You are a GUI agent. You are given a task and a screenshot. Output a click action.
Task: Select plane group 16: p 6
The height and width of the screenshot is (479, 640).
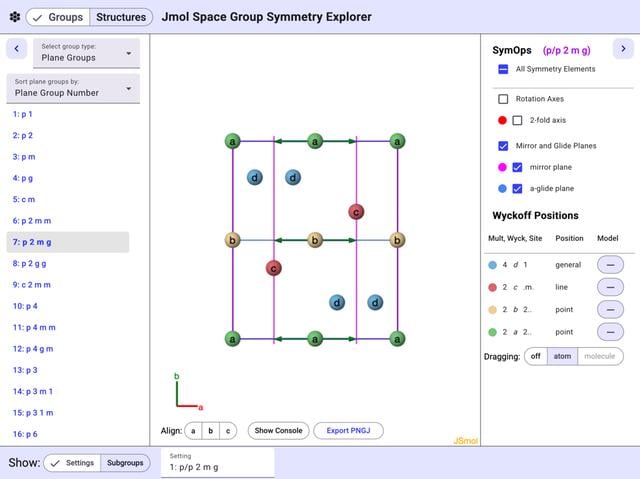tap(25, 434)
